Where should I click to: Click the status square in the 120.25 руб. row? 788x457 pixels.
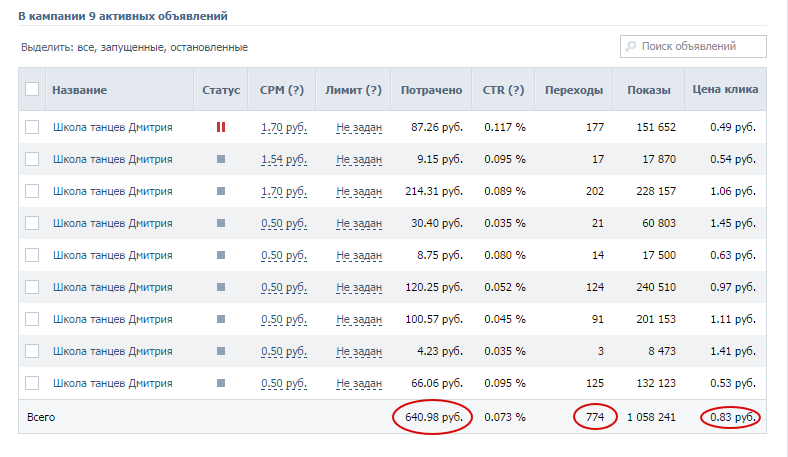pyautogui.click(x=221, y=287)
